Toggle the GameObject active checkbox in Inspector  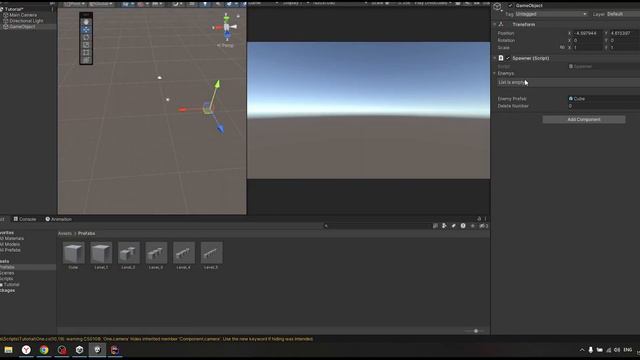click(x=510, y=5)
